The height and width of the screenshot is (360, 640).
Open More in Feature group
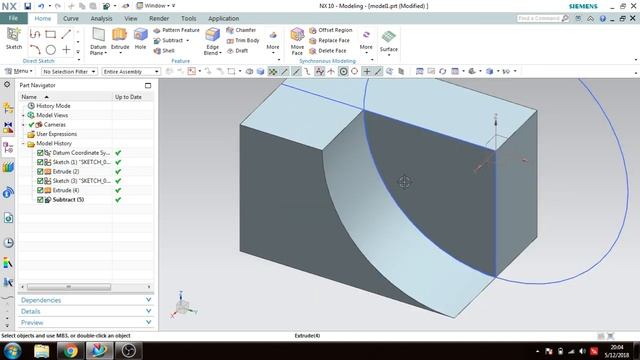click(273, 41)
